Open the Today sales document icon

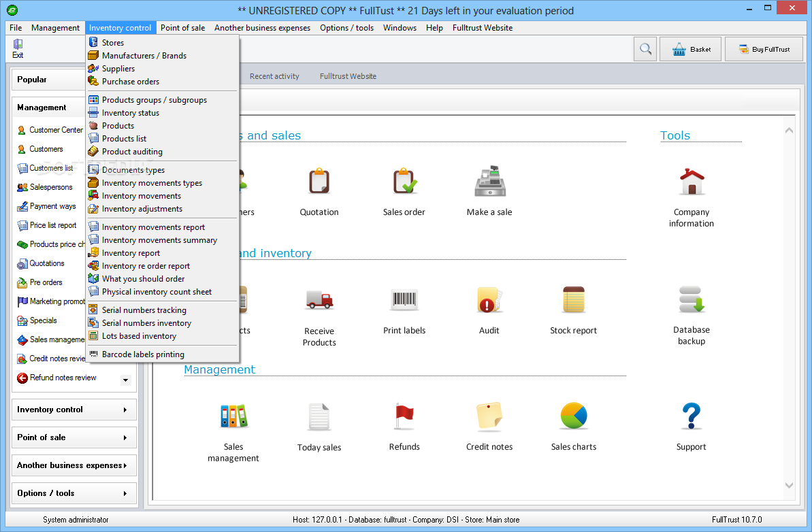(x=319, y=417)
